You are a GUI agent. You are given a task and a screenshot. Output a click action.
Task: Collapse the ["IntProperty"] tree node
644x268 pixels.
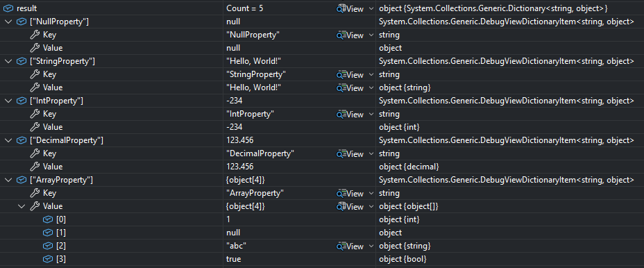pyautogui.click(x=8, y=100)
